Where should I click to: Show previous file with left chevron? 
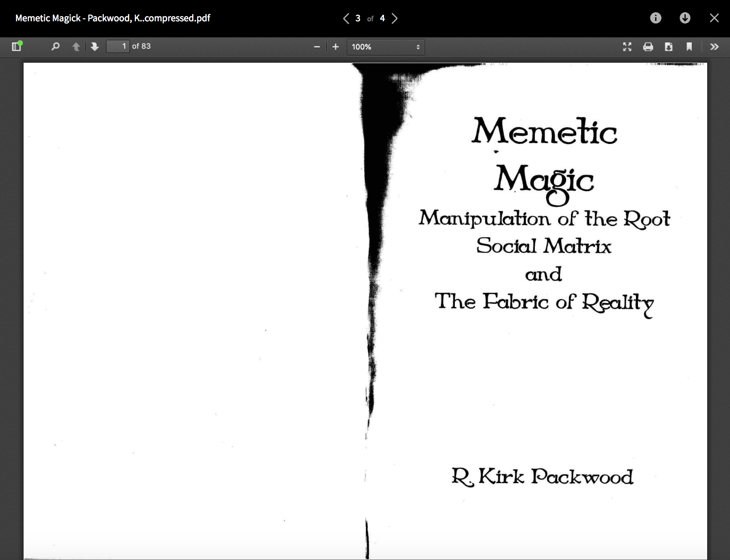346,18
